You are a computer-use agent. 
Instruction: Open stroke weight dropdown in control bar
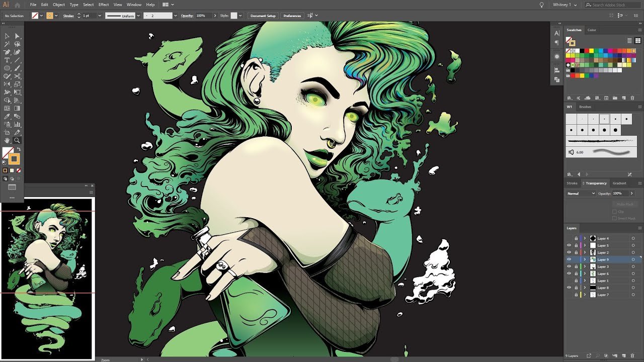coord(100,16)
